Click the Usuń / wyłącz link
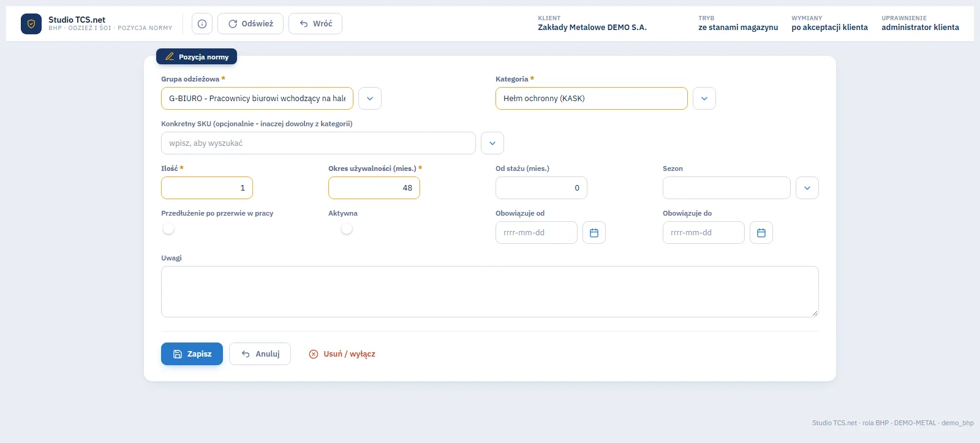 click(x=342, y=354)
